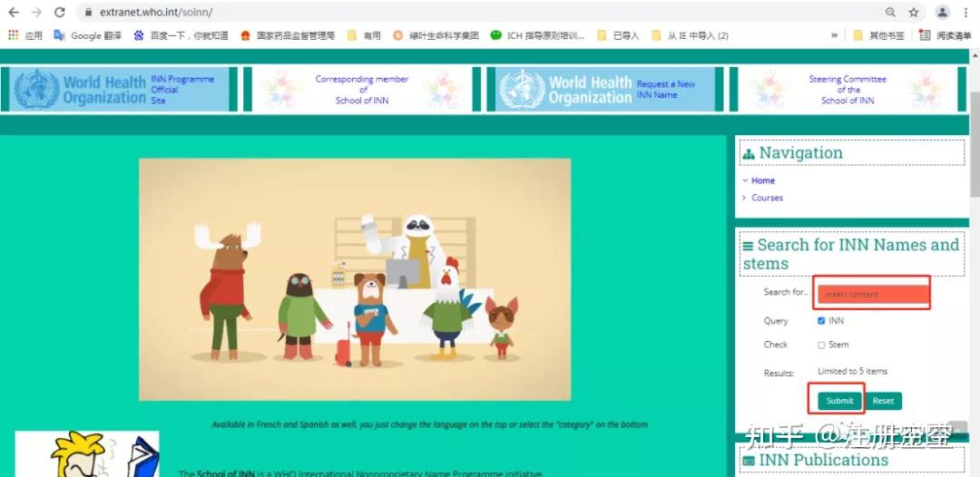Open Chrome's three-dot menu

point(965,13)
